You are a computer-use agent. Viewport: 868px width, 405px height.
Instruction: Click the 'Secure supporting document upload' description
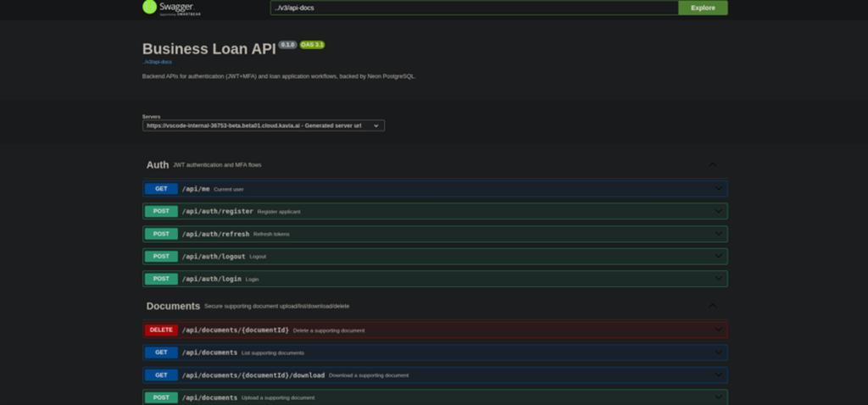277,306
